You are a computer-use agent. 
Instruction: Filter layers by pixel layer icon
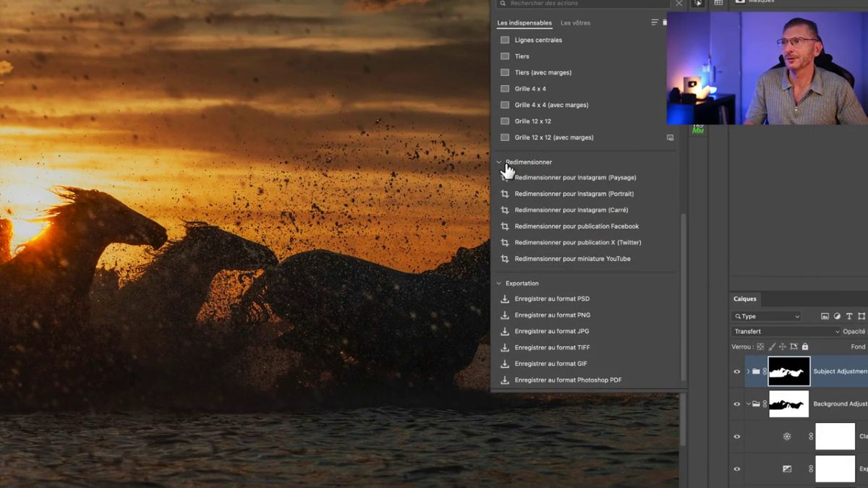click(x=825, y=317)
